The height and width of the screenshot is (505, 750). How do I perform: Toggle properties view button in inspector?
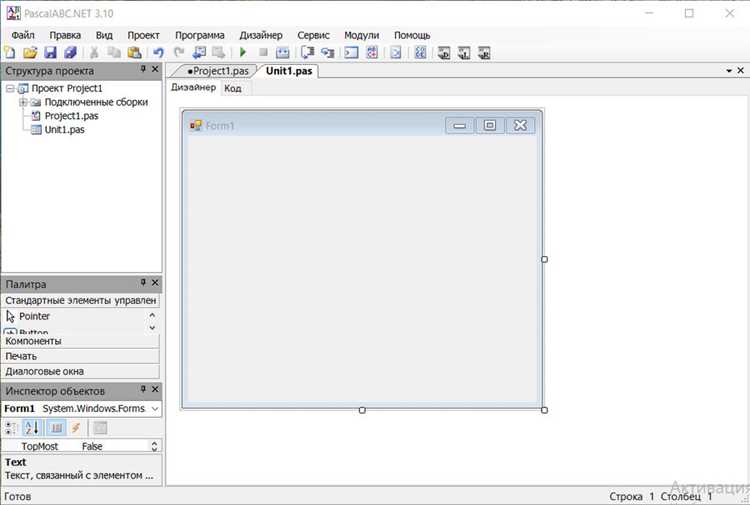pos(56,428)
